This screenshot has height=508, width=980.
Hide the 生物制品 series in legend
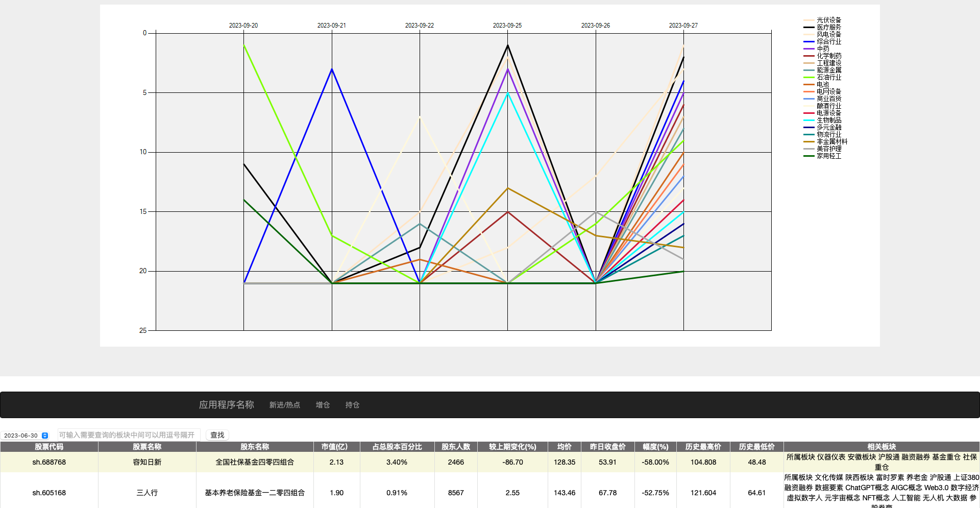(x=822, y=120)
